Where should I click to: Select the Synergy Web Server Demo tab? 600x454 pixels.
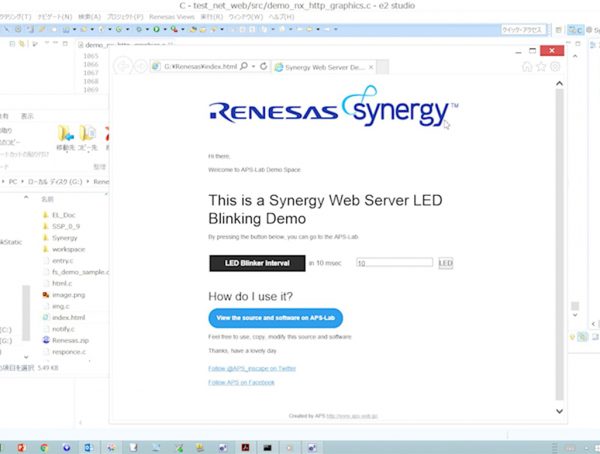(x=323, y=67)
